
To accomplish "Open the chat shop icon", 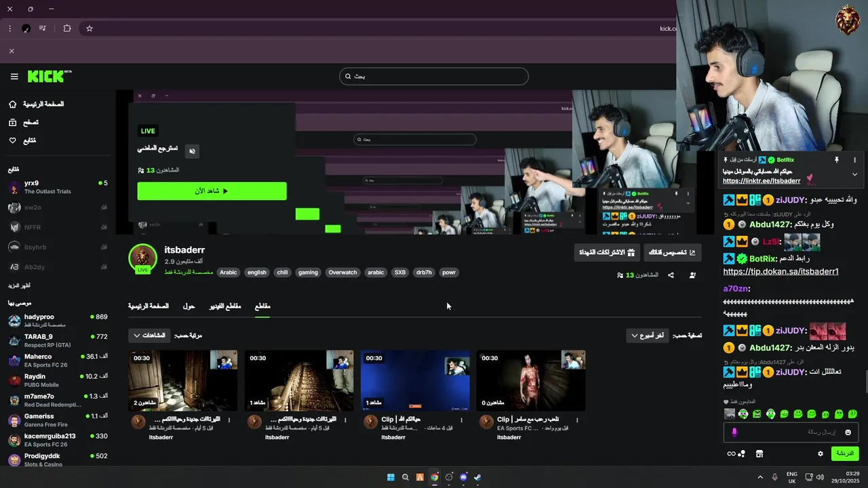I will [x=759, y=453].
